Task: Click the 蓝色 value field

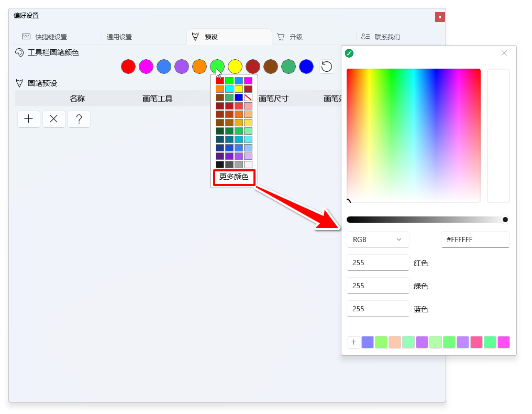Action: pos(378,309)
